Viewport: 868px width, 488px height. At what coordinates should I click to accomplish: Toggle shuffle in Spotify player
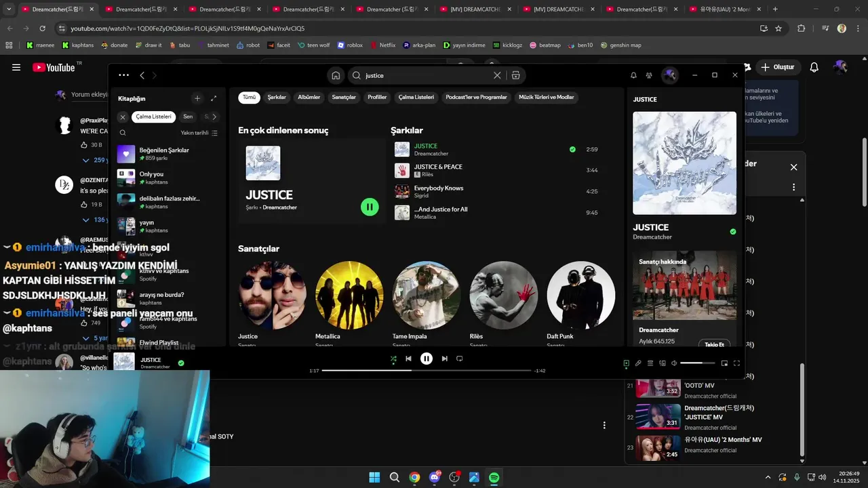393,359
